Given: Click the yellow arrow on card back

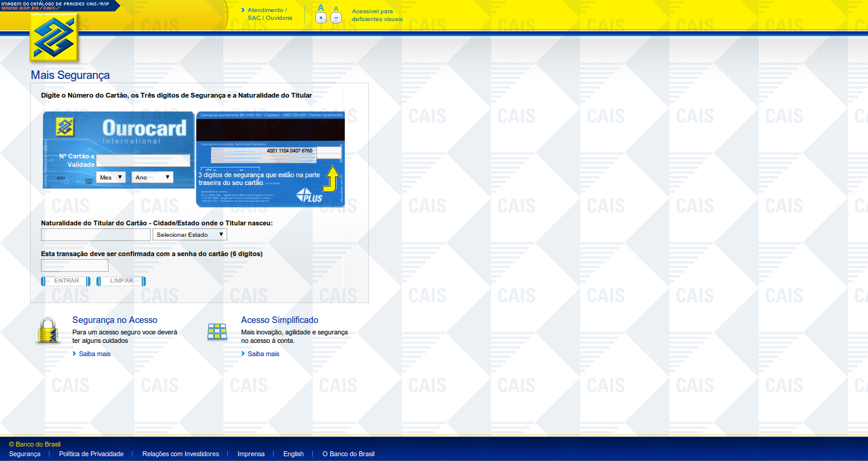Looking at the screenshot, I should [x=332, y=179].
